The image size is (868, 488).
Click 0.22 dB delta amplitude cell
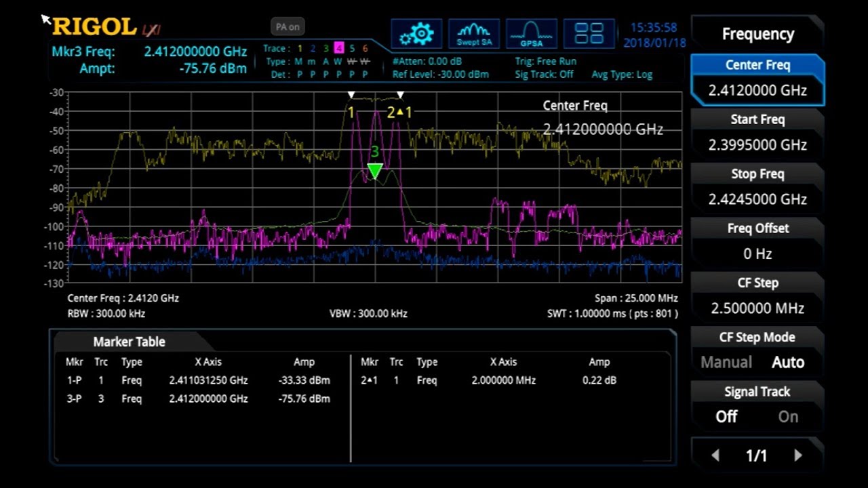pyautogui.click(x=599, y=380)
